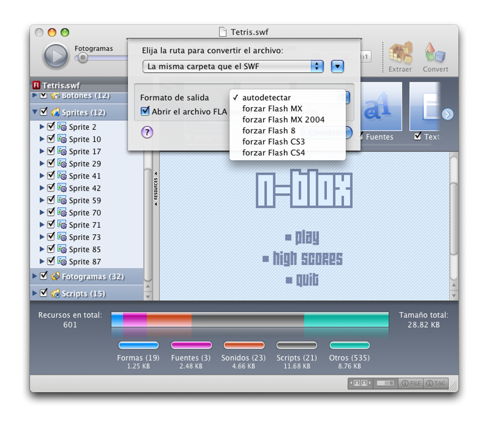The height and width of the screenshot is (448, 497).
Task: Uncheck the Sprite 42 checkbox
Action: pyautogui.click(x=51, y=188)
